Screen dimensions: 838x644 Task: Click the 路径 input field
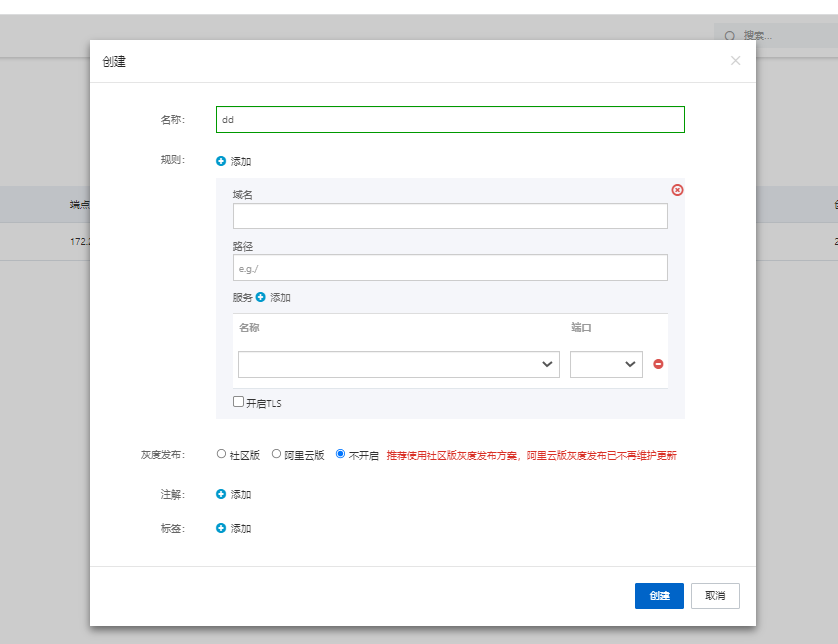pos(450,267)
